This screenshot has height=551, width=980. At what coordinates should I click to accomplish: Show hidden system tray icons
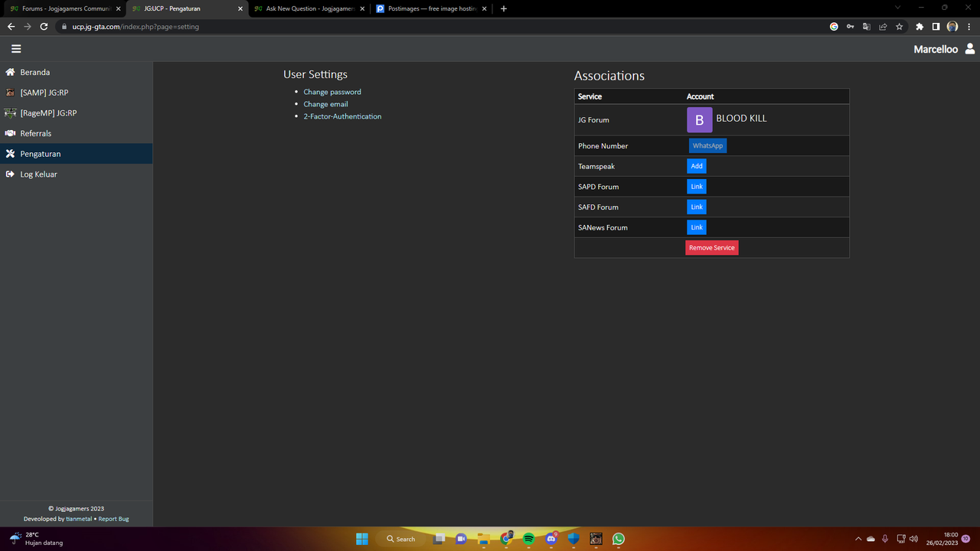858,539
